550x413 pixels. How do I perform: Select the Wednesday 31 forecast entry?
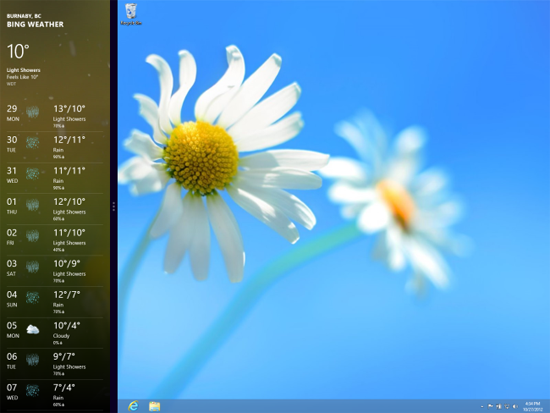[54, 178]
